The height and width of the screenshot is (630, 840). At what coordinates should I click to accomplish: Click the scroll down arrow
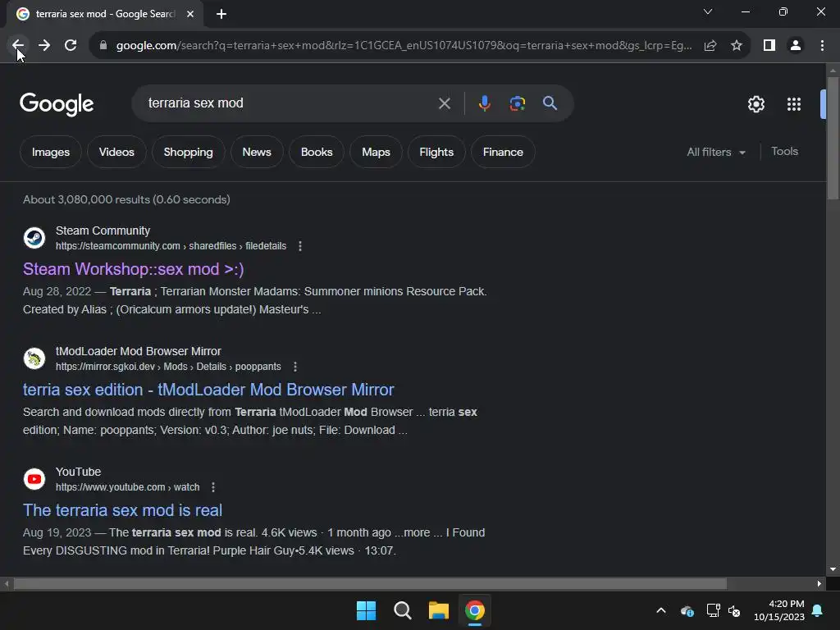click(x=833, y=569)
